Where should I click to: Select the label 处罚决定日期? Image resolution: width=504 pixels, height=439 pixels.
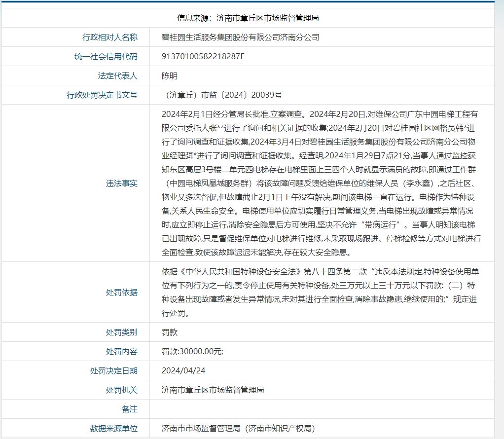114,371
